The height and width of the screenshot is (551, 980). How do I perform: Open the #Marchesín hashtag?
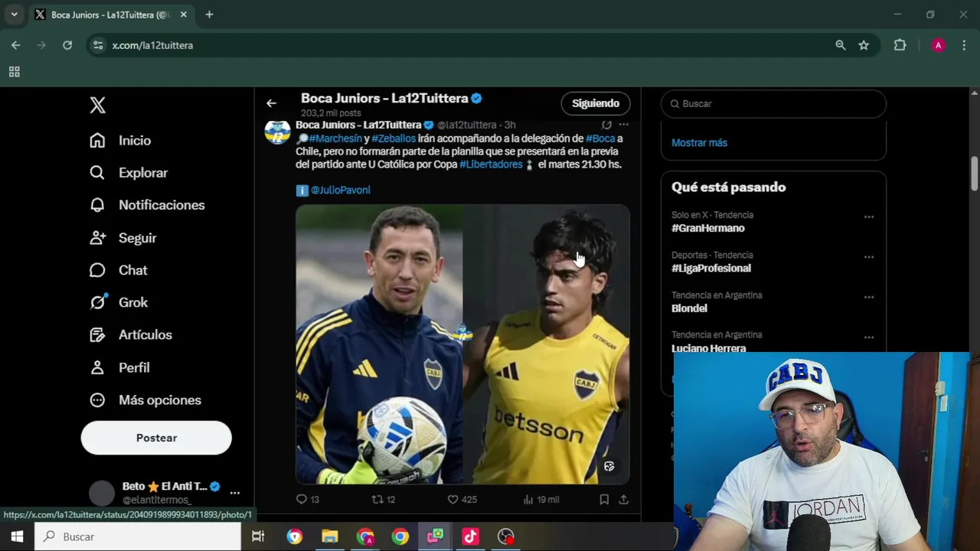point(335,139)
